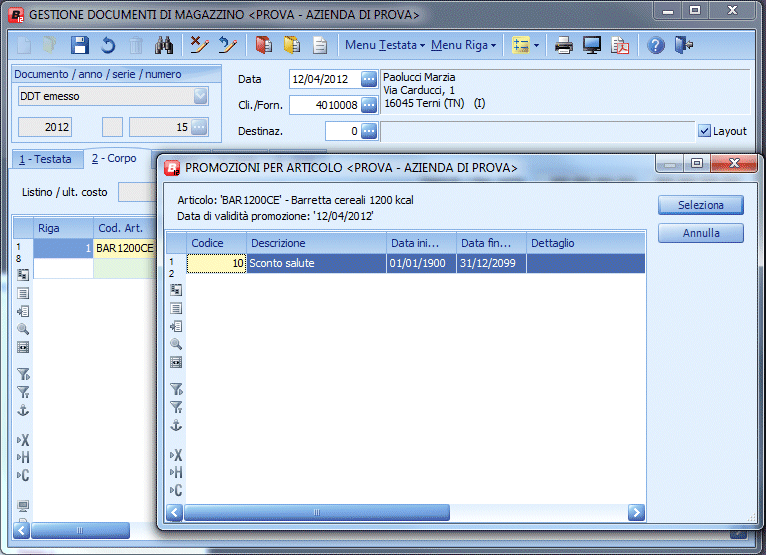Viewport: 766px width, 555px height.
Task: Click right arrow of Promozioni horizontal scrollbar
Action: click(636, 512)
